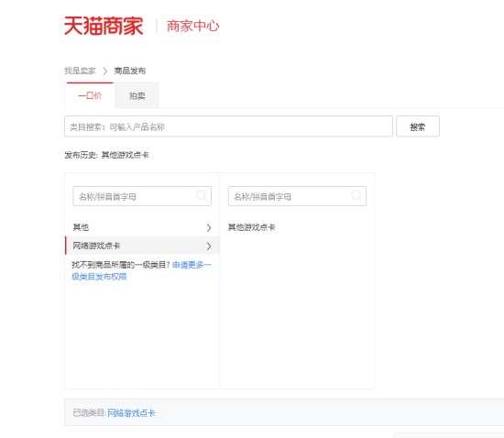Click the breadcrumb arrow after 我是卖家
Image resolution: width=504 pixels, height=438 pixels.
tap(104, 71)
